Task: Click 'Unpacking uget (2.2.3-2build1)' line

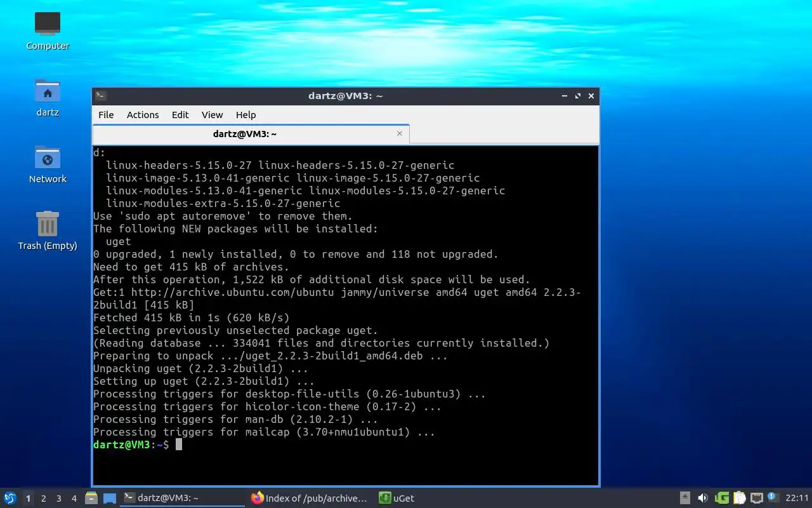Action: coord(200,368)
